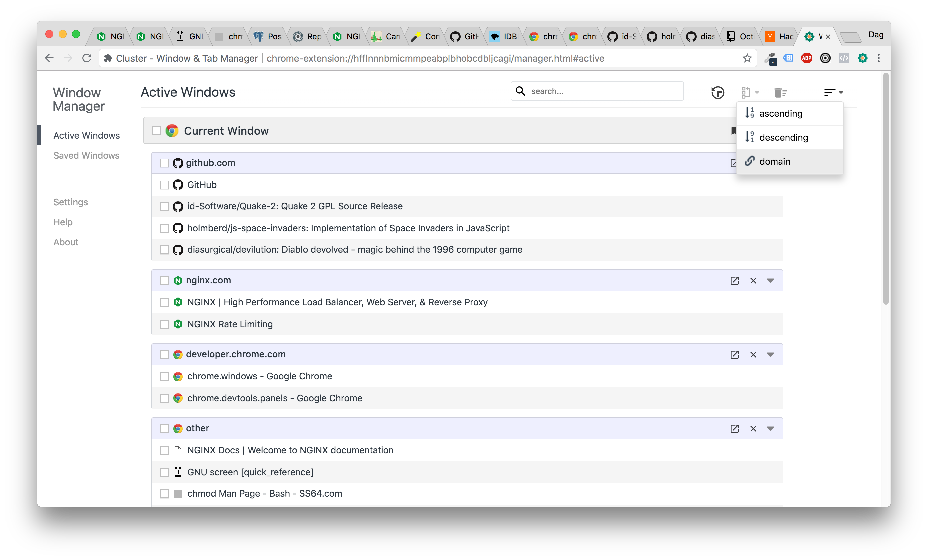
Task: Click NGINX Docs tab entry
Action: (467, 450)
